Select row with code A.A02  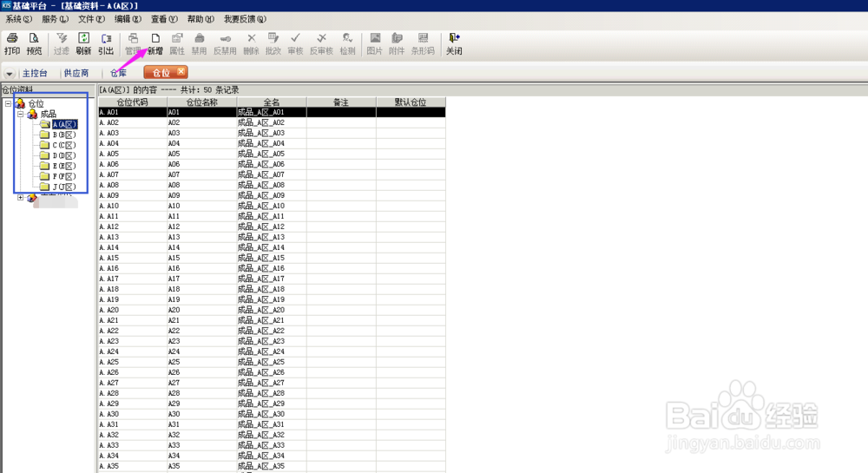(272, 123)
